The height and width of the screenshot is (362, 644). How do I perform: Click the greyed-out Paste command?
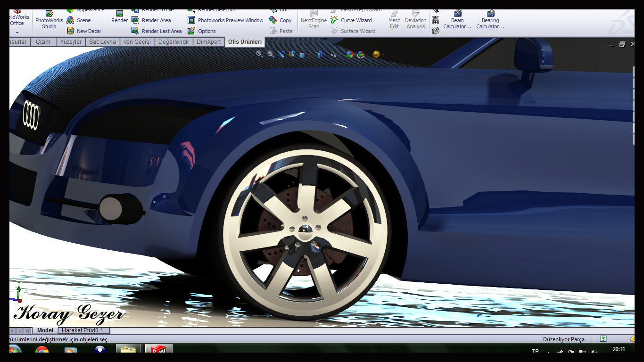point(281,31)
